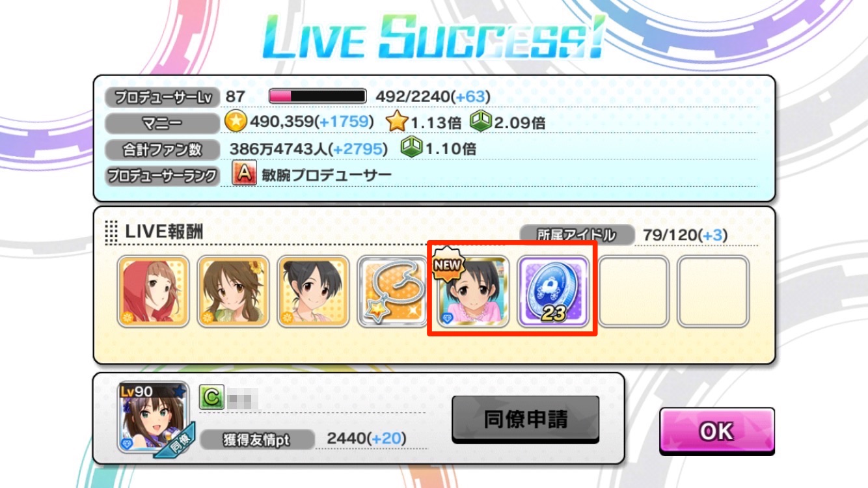Image resolution: width=868 pixels, height=488 pixels.
Task: Tap the star chain accessory reward
Action: pyautogui.click(x=393, y=291)
